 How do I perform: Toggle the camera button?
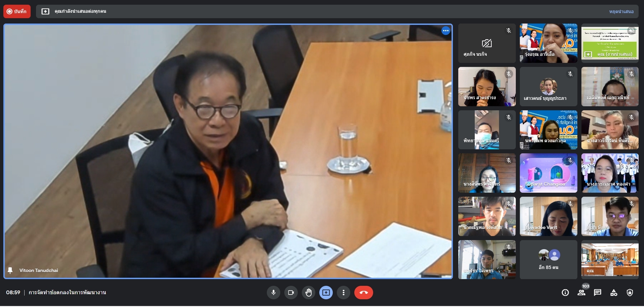[x=291, y=293]
